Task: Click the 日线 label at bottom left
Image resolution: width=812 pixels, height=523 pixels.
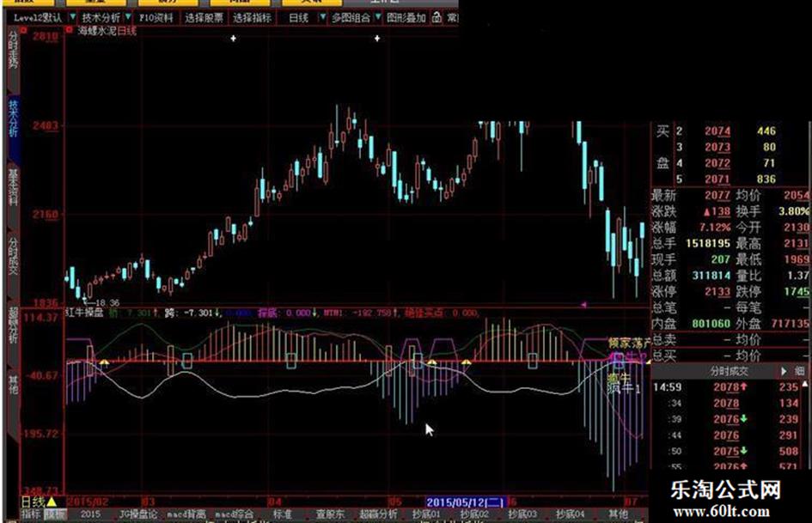Action: pos(33,502)
